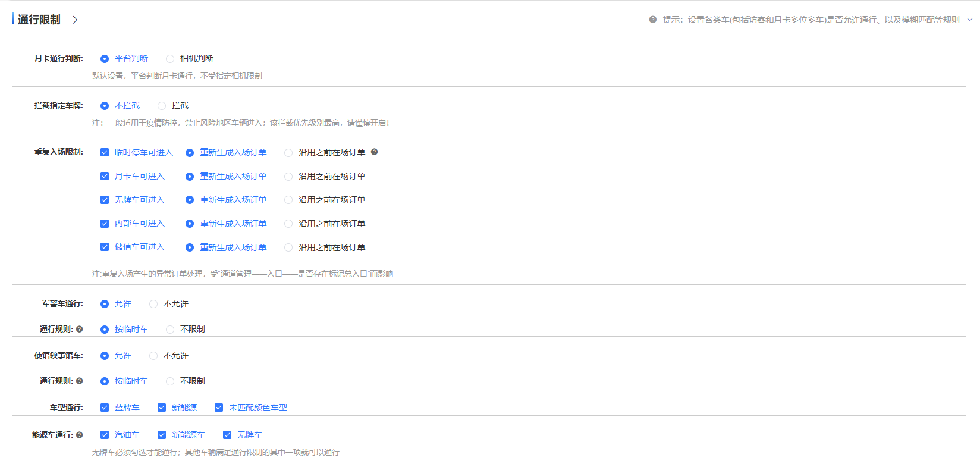Click help icon beside 通行规则 under 军警车通行
The image size is (980, 464).
80,329
